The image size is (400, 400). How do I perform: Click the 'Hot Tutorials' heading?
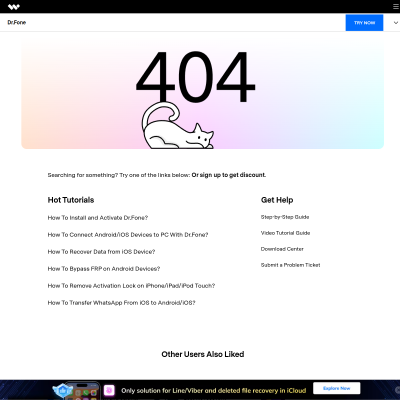click(x=71, y=200)
